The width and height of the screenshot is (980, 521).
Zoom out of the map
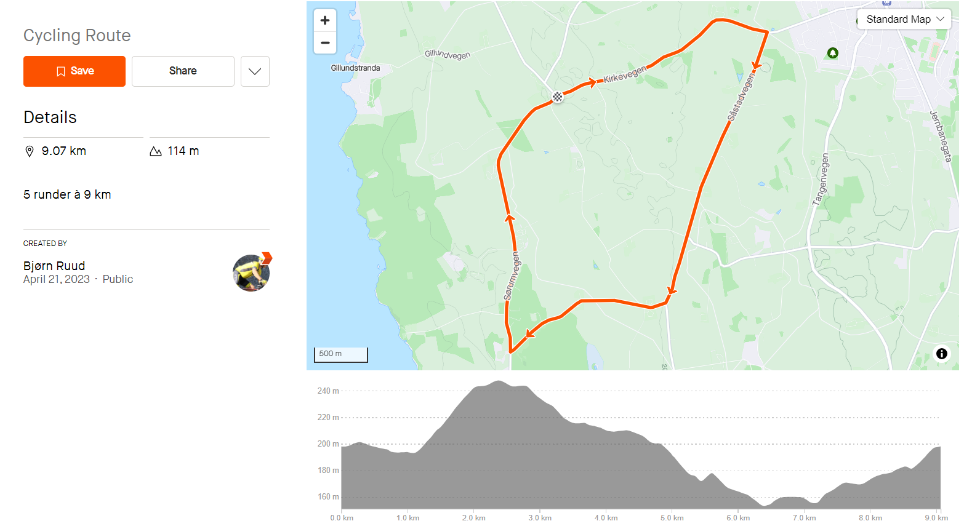pos(325,43)
